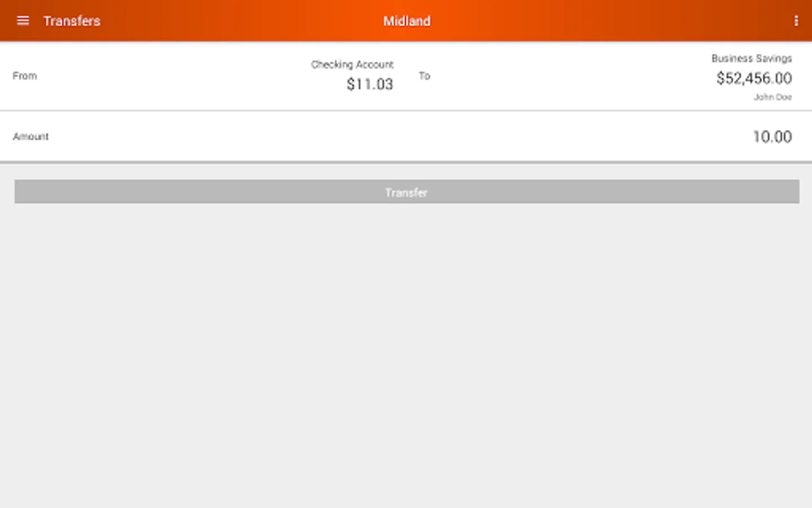
Task: Tap the $52,456.00 savings balance
Action: (754, 78)
